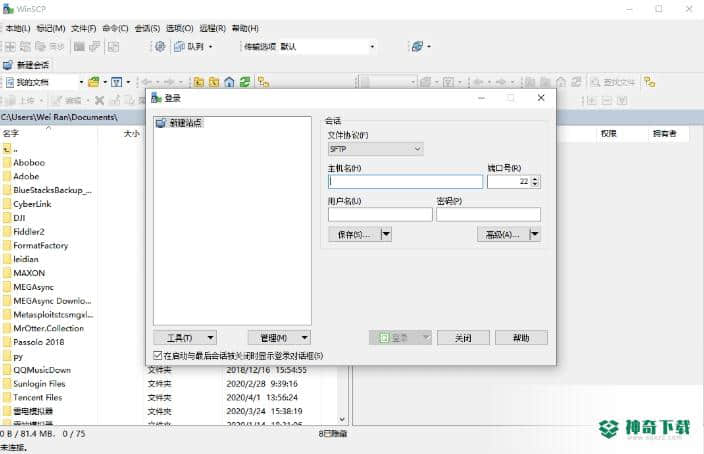Increase port number with up spinner

[535, 179]
